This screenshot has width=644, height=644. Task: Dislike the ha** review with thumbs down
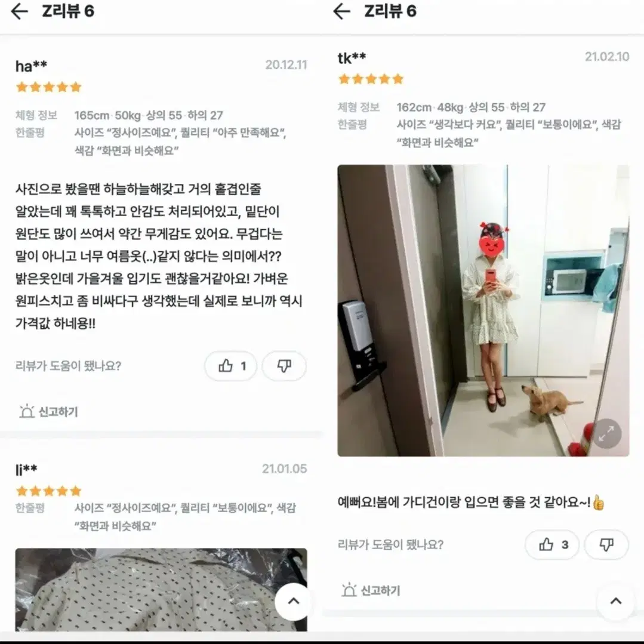click(x=284, y=365)
